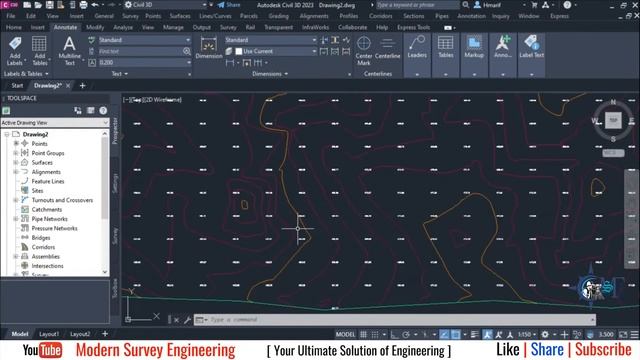Click the Save icon in quick access toolbar
This screenshot has height=360, width=640.
coord(49,5)
